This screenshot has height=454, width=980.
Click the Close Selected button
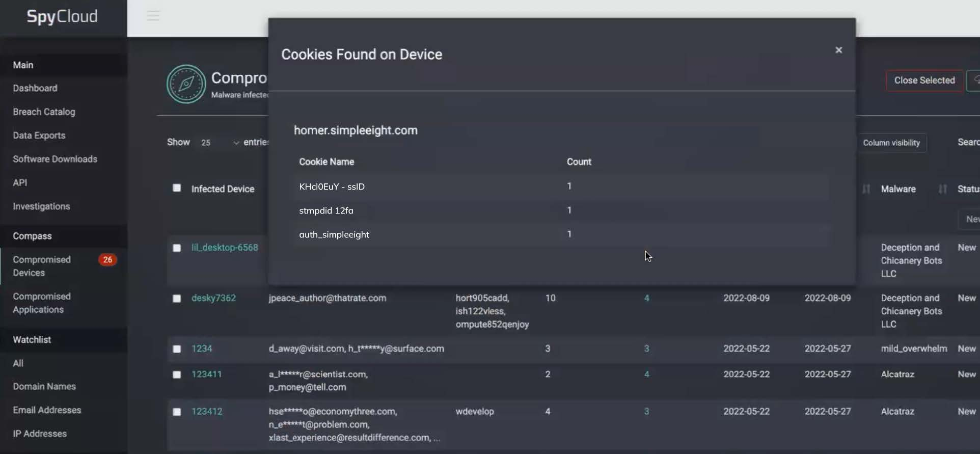click(924, 81)
